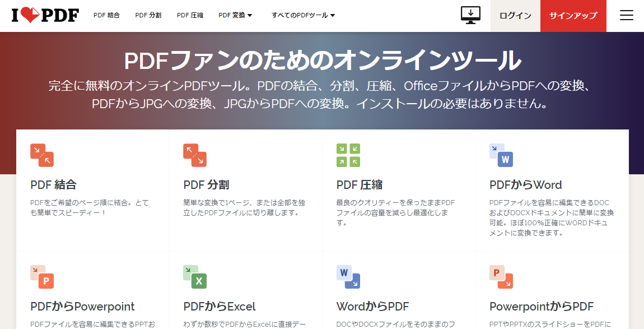The height and width of the screenshot is (329, 644).
Task: Click the PDF 分割 description text
Action: coord(244,208)
